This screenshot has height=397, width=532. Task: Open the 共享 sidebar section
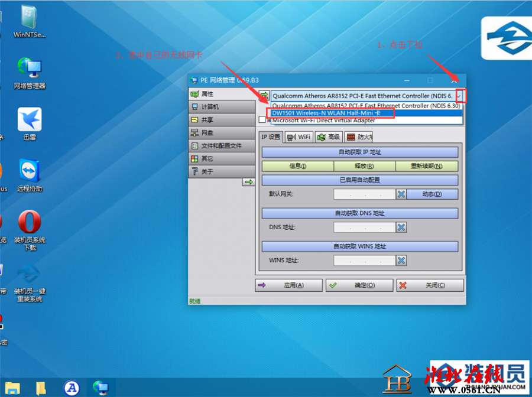point(222,120)
